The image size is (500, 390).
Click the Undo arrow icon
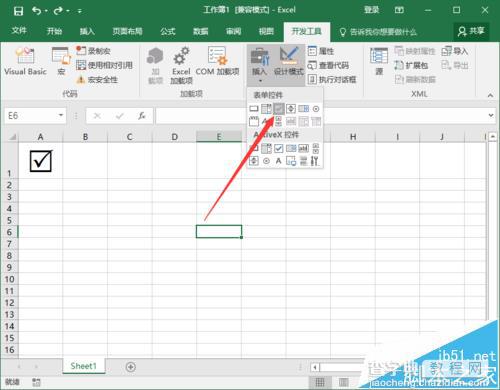tap(36, 11)
